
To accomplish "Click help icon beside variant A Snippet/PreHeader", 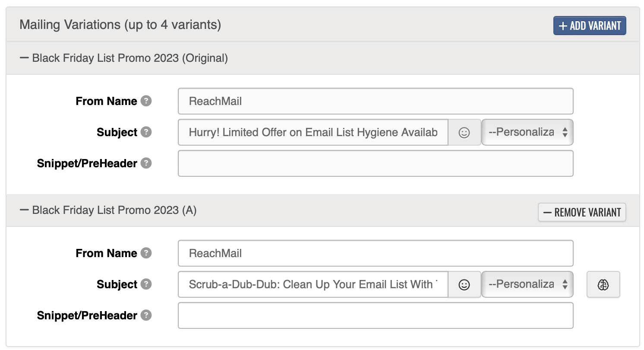I will [x=147, y=315].
